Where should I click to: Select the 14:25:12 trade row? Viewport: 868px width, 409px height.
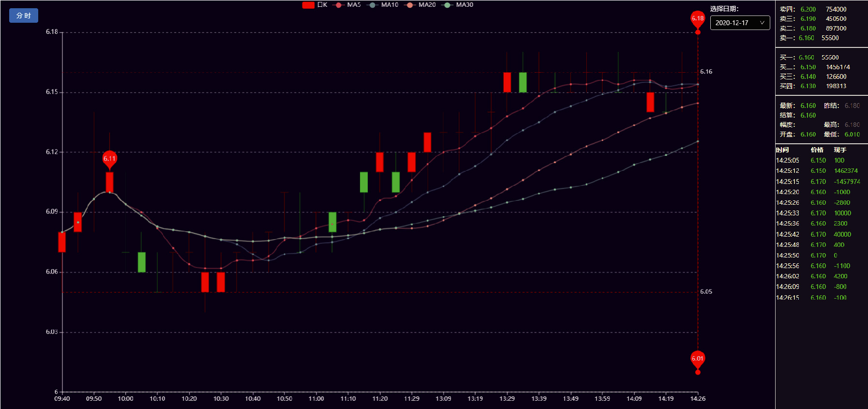point(818,171)
